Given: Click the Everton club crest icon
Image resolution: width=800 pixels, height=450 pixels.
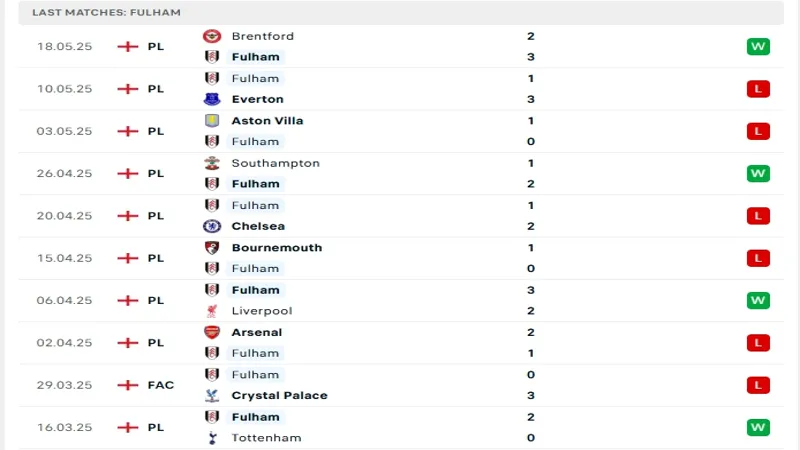Looking at the screenshot, I should 212,99.
